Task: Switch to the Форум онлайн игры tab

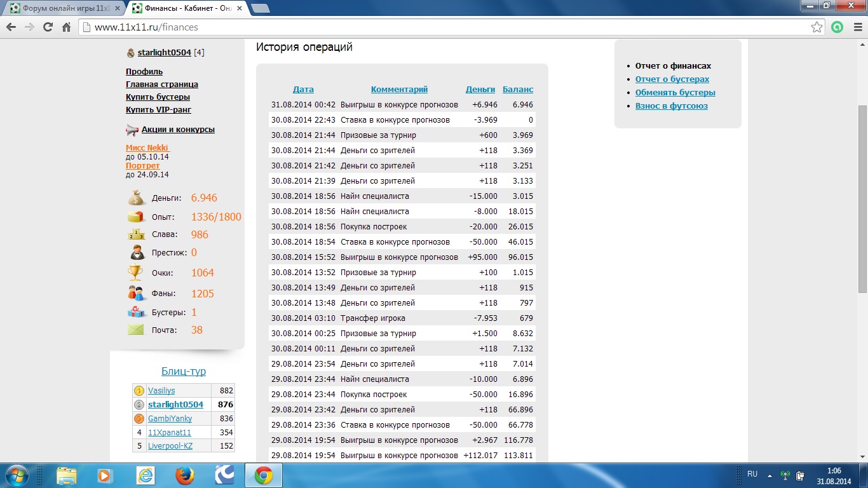Action: point(64,8)
